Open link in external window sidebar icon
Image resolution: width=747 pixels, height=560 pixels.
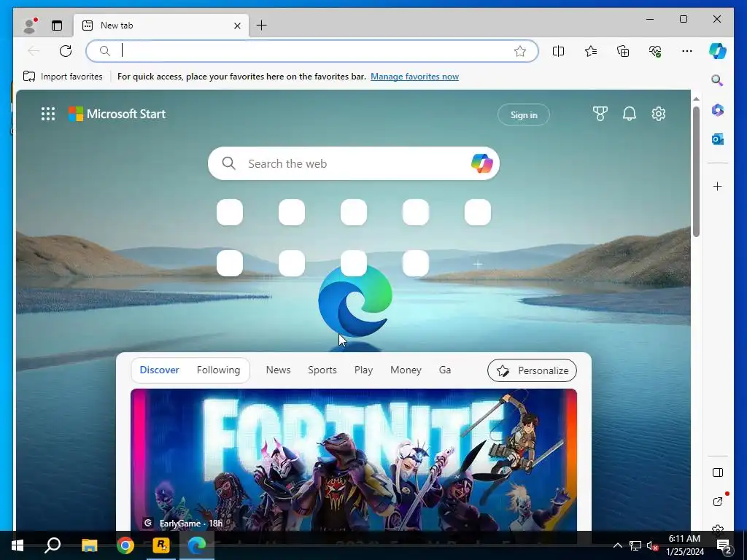[718, 501]
